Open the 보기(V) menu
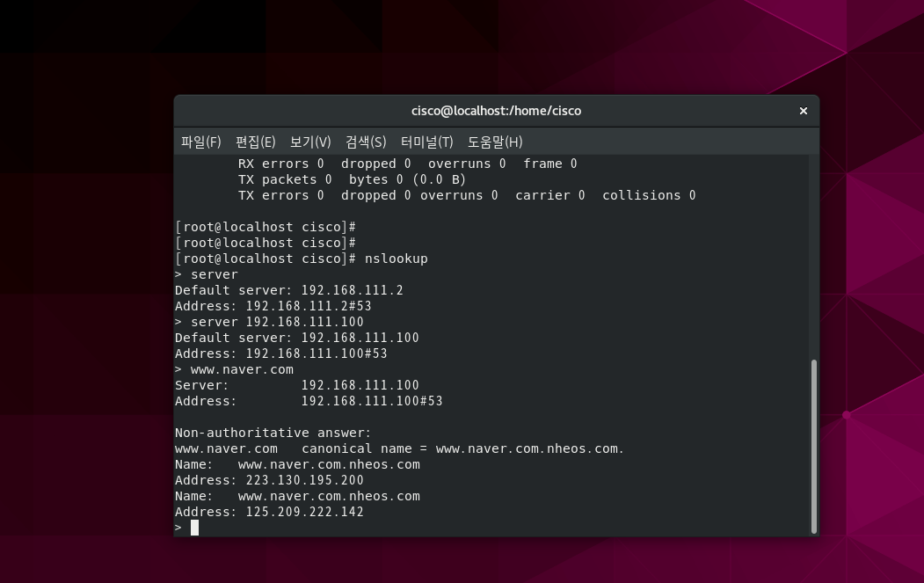This screenshot has width=924, height=583. point(310,142)
